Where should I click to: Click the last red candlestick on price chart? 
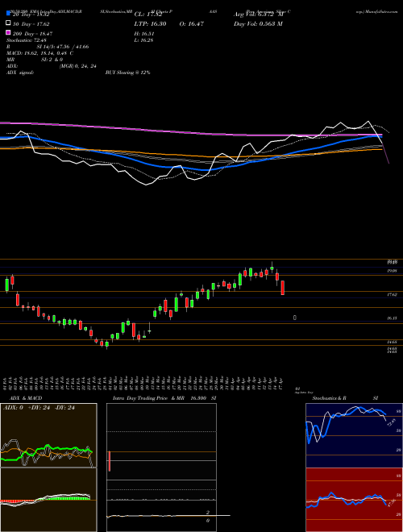(283, 288)
